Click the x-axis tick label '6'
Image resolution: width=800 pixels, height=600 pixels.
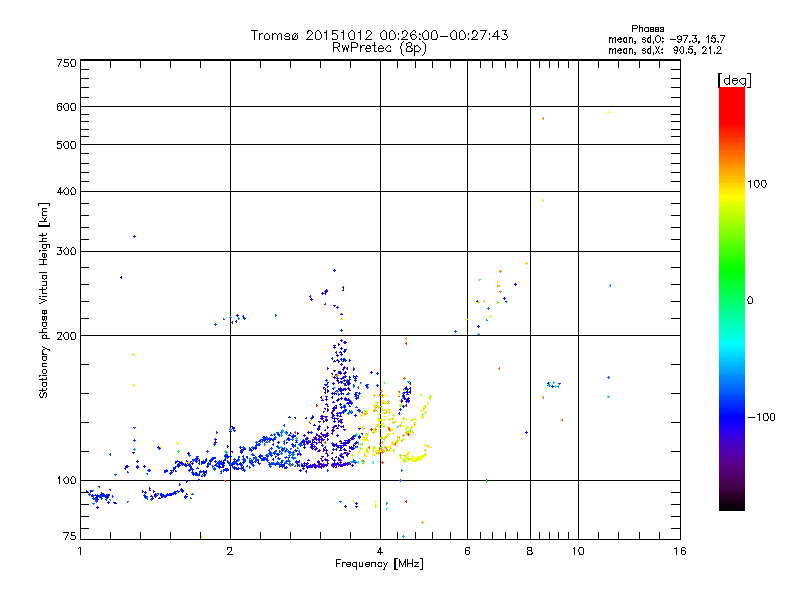pos(467,551)
